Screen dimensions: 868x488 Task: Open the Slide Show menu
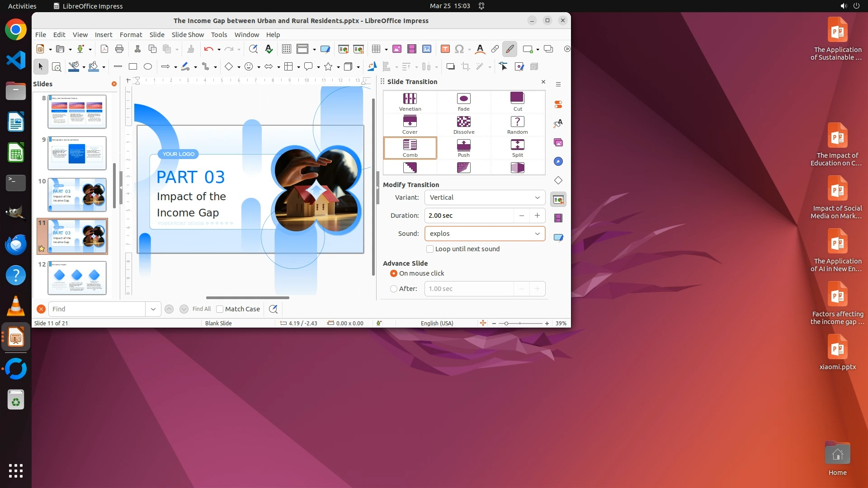[x=188, y=35]
